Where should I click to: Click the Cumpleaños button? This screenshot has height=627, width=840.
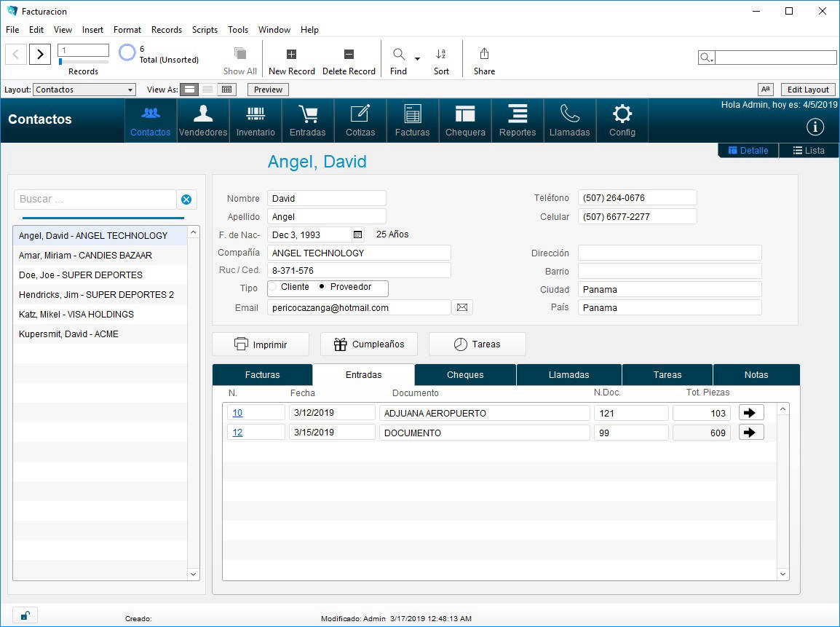(368, 344)
